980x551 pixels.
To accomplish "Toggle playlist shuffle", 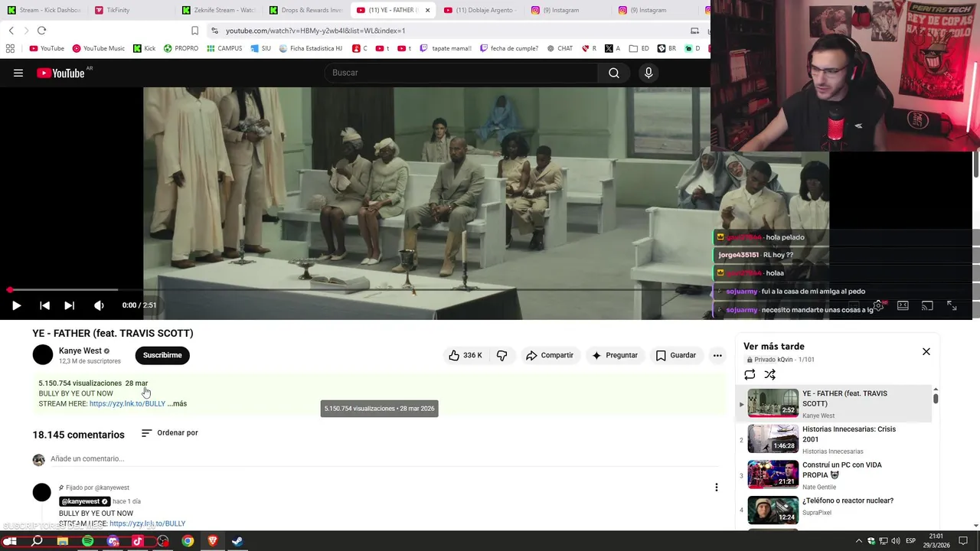I will coord(770,374).
